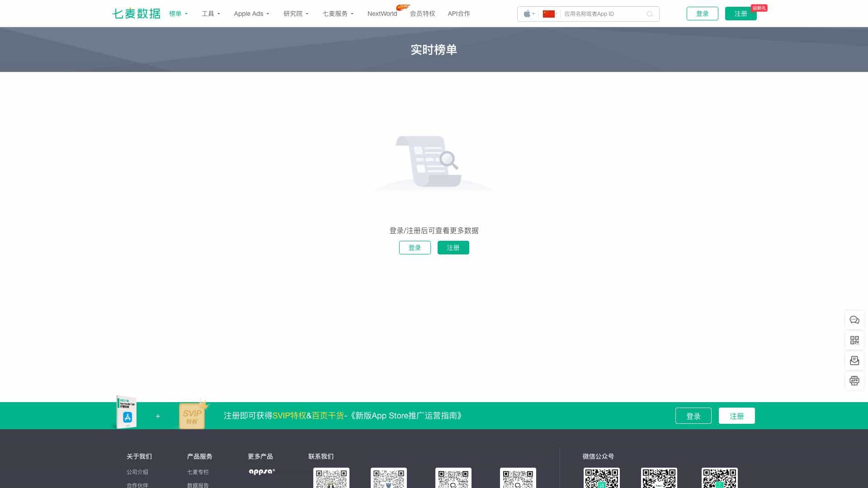Click the 公司介绍 footer link

137,472
